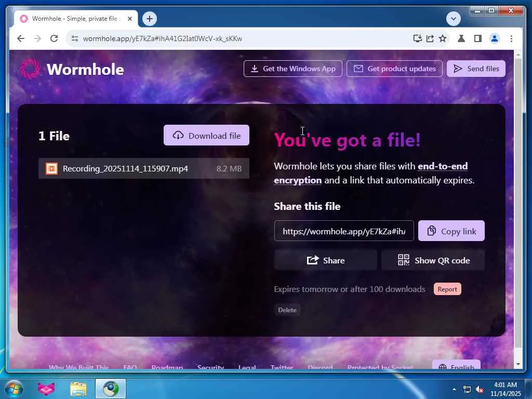Click Show QR code button
The height and width of the screenshot is (399, 532).
coord(433,260)
